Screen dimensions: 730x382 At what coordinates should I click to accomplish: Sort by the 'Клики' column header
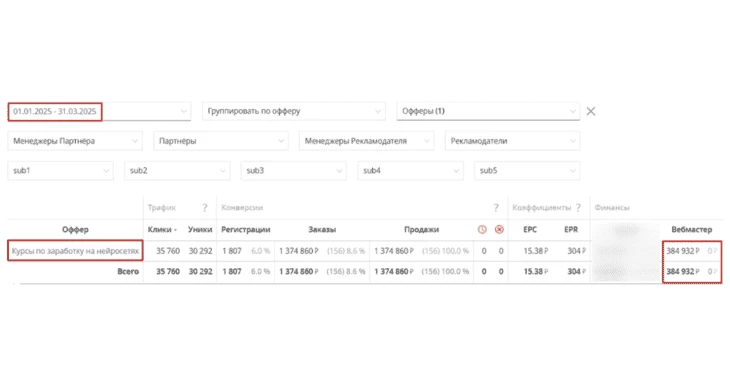(162, 229)
